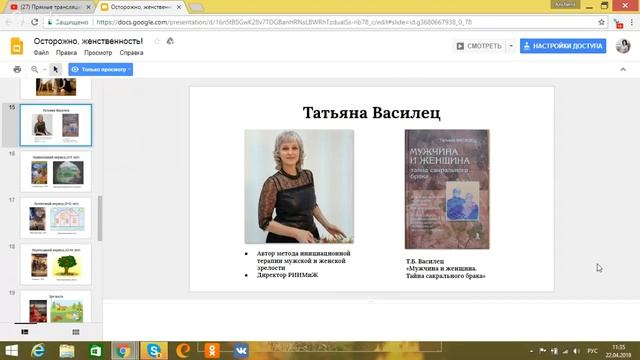The width and height of the screenshot is (640, 360).
Task: Open the zoom dropdown arrow
Action: click(44, 70)
